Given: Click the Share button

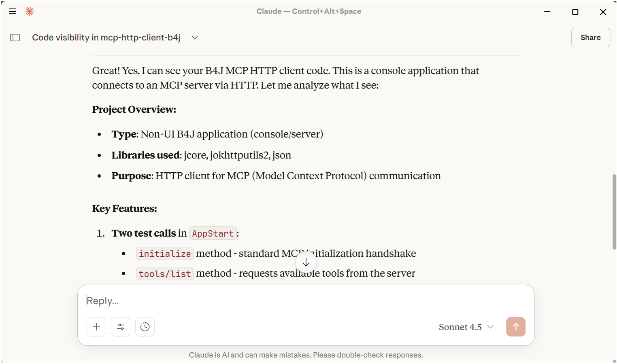Looking at the screenshot, I should [590, 38].
